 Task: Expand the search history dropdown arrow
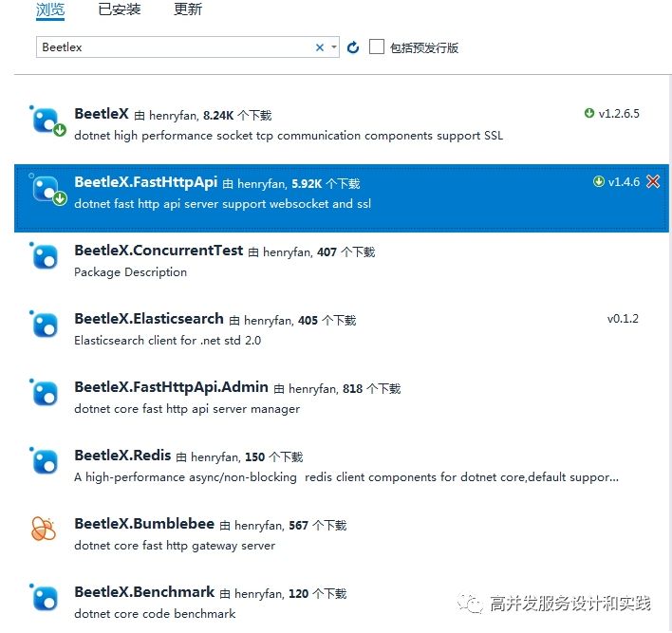click(334, 47)
